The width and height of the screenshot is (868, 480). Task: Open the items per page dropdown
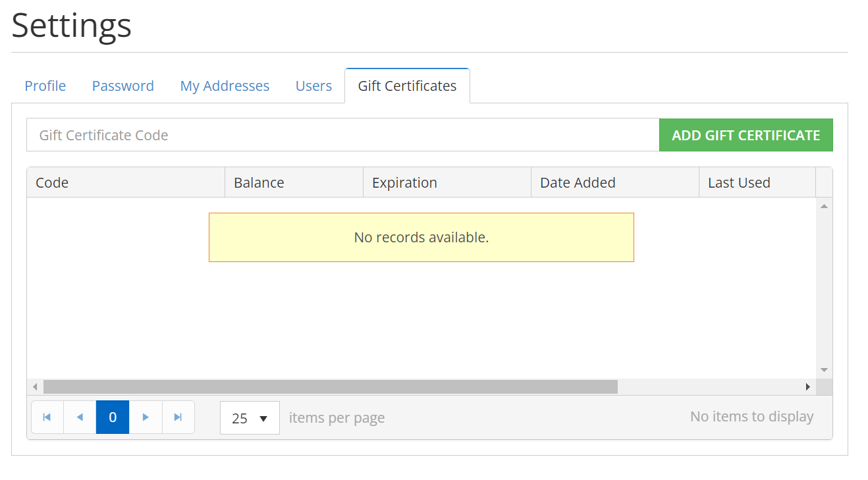(250, 418)
